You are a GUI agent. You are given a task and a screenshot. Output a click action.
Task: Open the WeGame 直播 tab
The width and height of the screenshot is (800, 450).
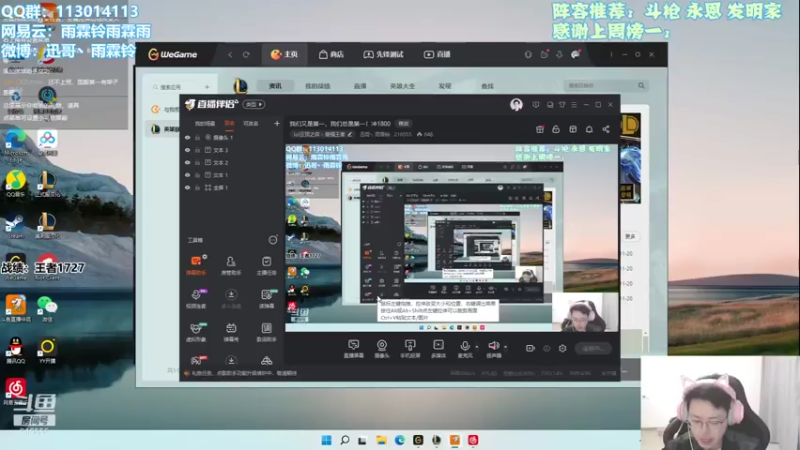(437, 54)
